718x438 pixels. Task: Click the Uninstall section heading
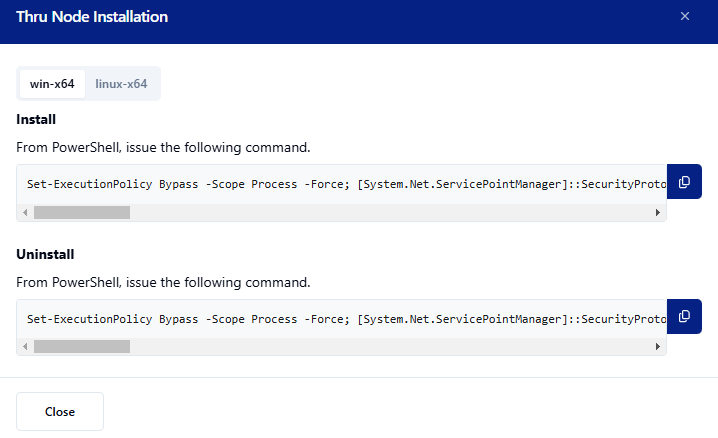tap(45, 254)
